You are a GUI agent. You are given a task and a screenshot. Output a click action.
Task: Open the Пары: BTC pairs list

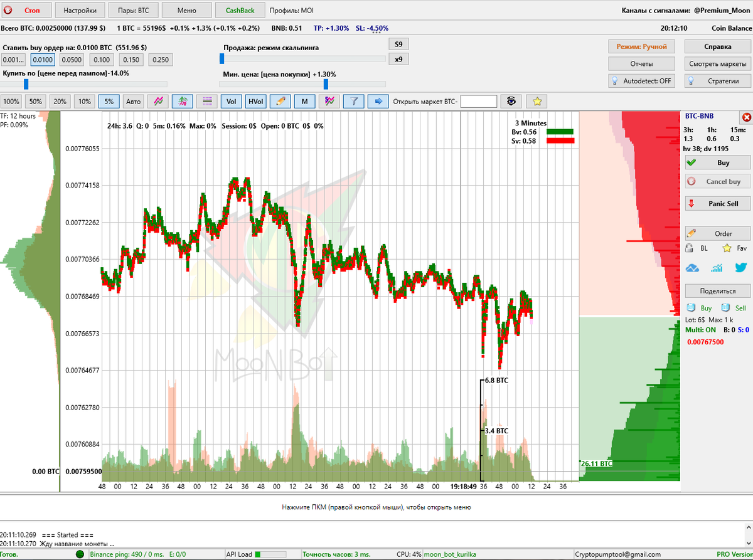[x=134, y=11]
